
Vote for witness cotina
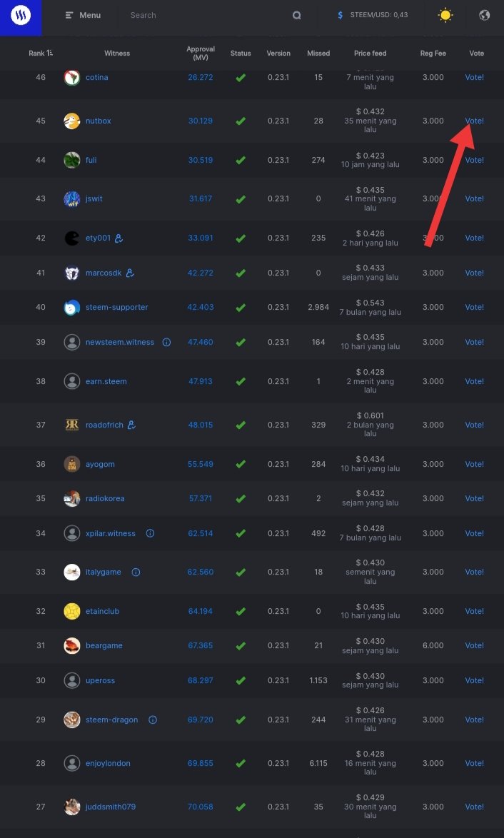pos(474,77)
